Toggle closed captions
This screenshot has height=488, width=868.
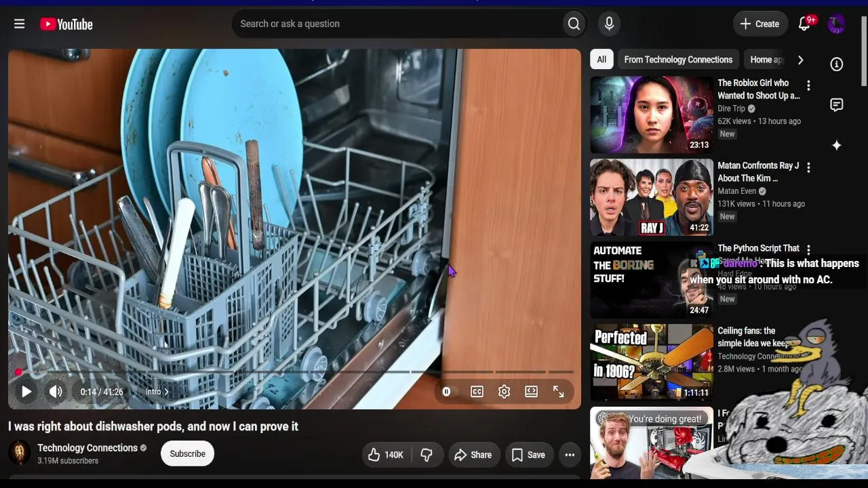tap(477, 392)
